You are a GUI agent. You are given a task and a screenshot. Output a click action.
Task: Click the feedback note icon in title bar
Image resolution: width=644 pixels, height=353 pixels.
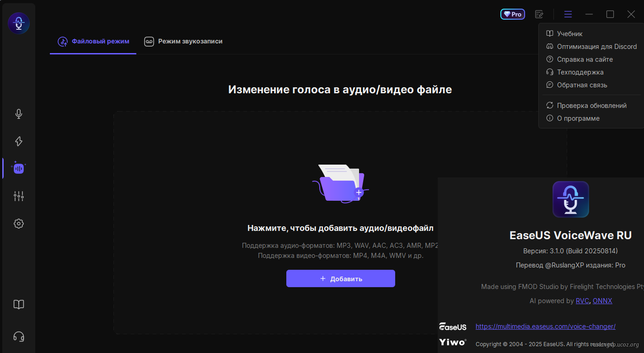539,14
